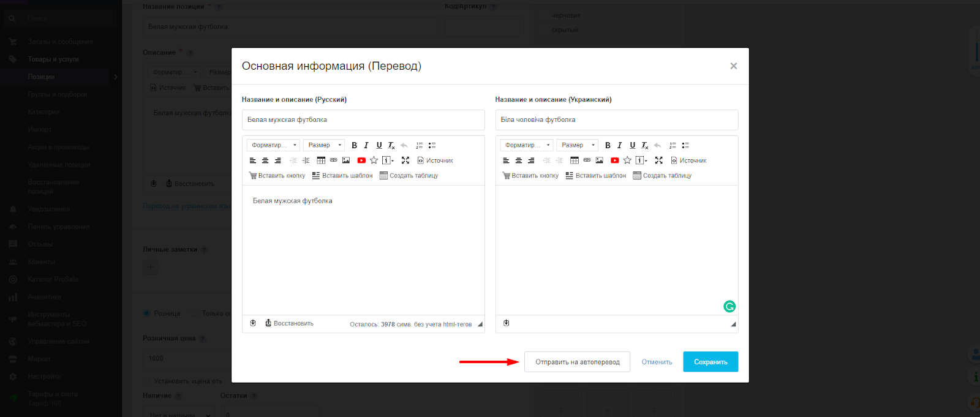The image size is (980, 417).
Task: Embed YouTube video in the Russian editor
Action: point(361,160)
